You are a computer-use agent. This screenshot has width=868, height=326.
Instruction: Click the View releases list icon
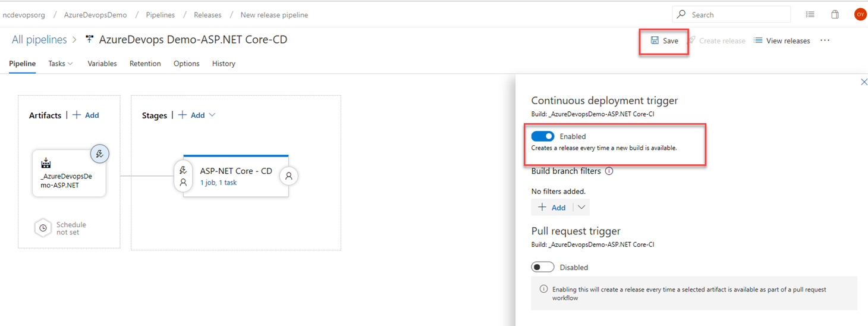[758, 40]
